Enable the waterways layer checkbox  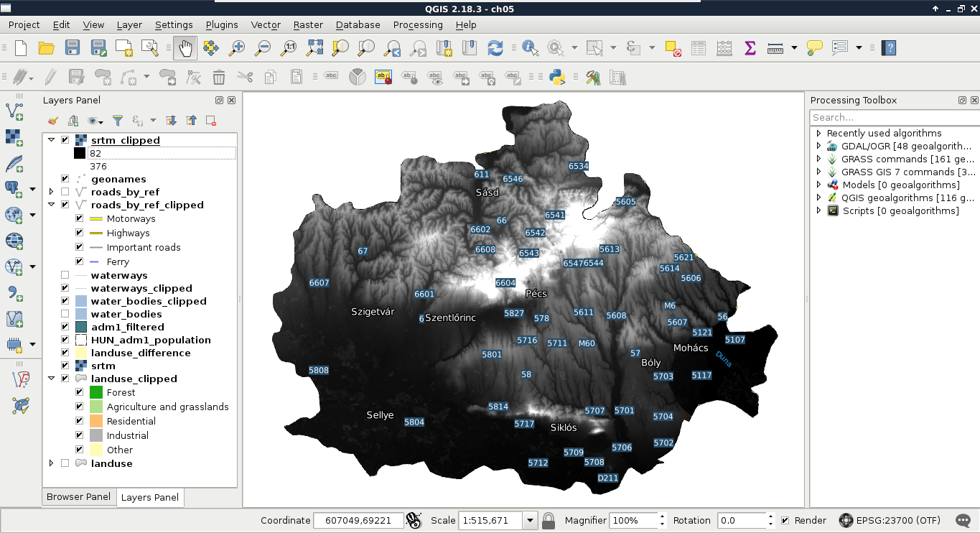65,275
